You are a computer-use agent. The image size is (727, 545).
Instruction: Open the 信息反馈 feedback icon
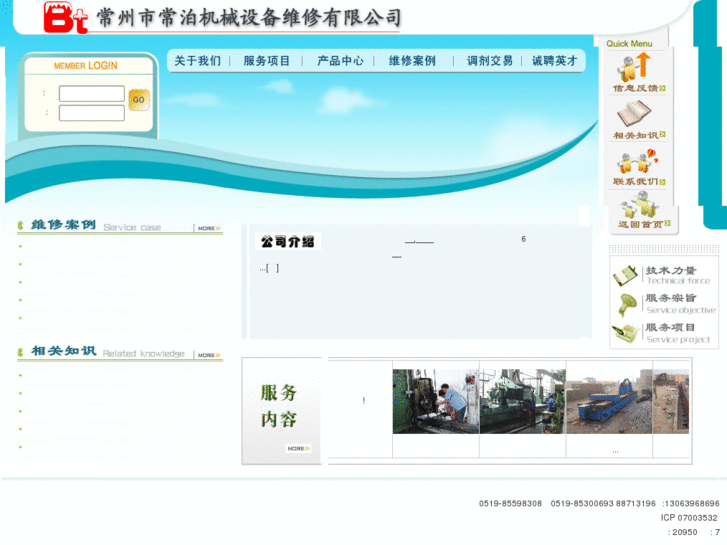(x=634, y=67)
